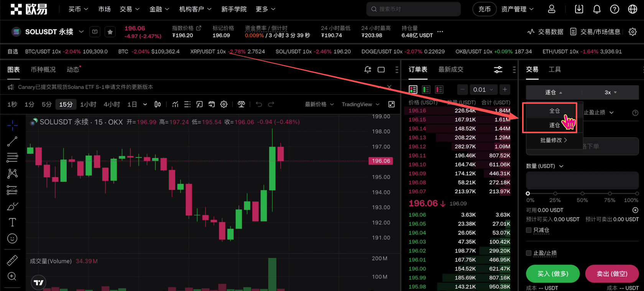644x291 pixels.
Task: Open the indicators icon in chart toolbar
Action: click(x=175, y=104)
